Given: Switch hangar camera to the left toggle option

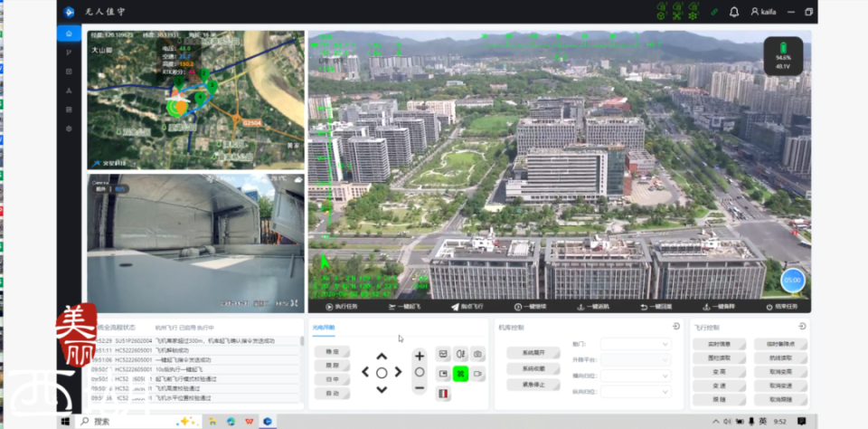Looking at the screenshot, I should (100, 189).
